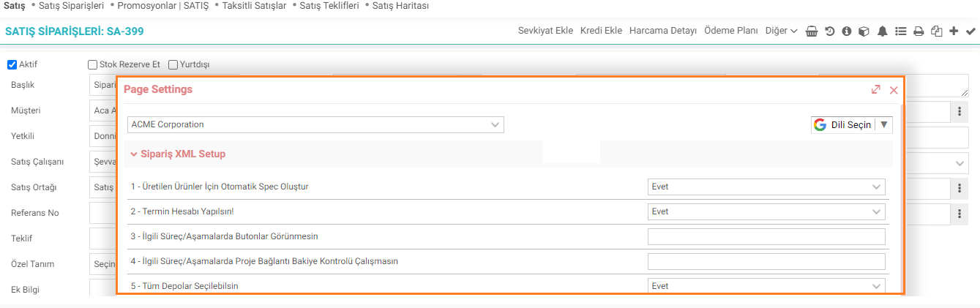
Task: Go to the Satış Teklifleri menu
Action: coord(329,5)
